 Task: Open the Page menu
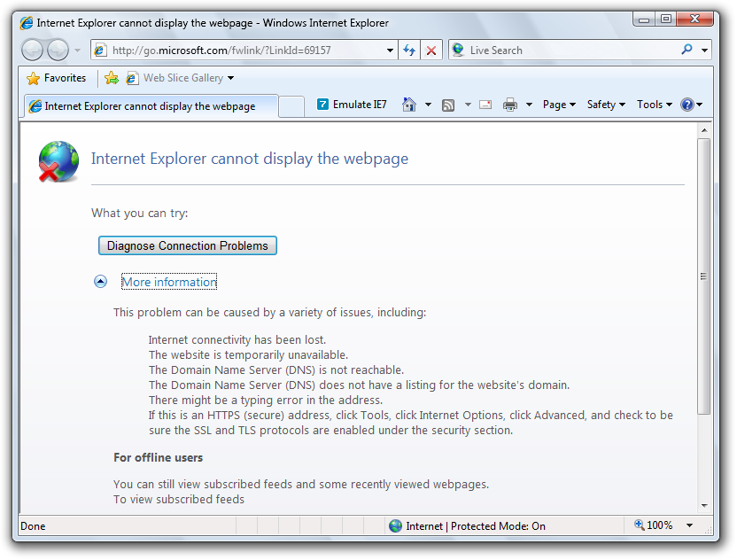point(559,105)
